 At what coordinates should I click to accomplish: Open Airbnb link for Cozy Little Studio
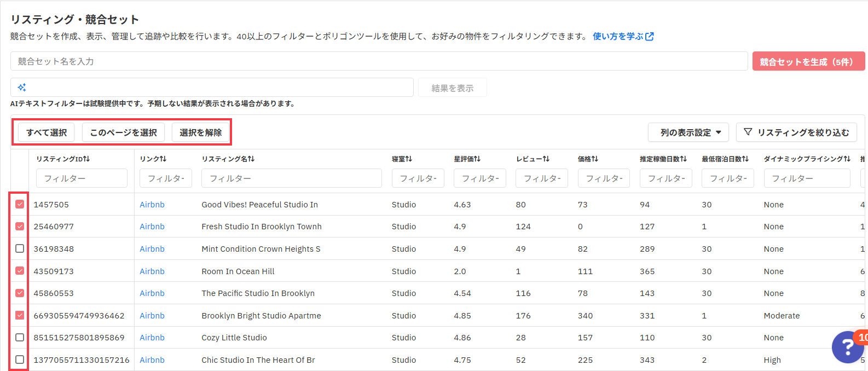(152, 337)
